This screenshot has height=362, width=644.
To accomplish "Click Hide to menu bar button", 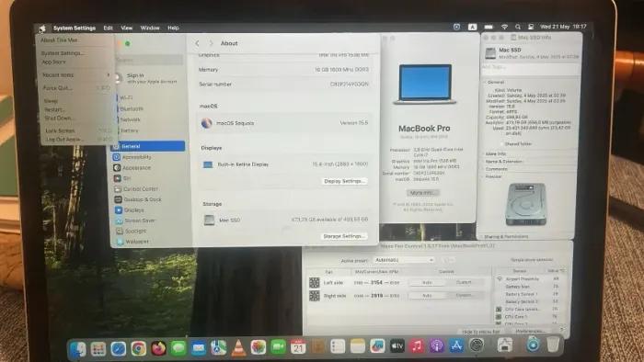I will pyautogui.click(x=481, y=332).
